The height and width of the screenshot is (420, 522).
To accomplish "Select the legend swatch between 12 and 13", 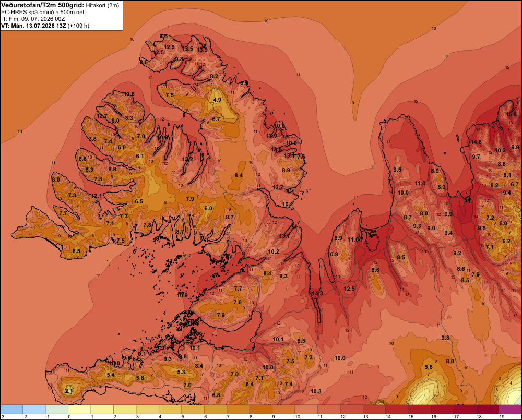I will coord(352,409).
